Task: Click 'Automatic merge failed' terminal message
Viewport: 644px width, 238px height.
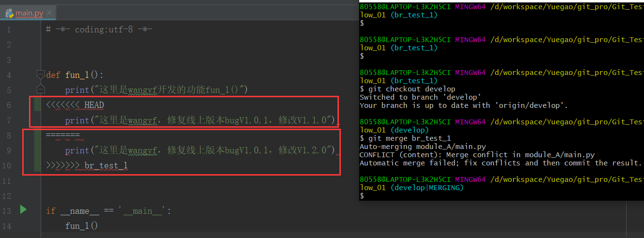Action: (500, 163)
